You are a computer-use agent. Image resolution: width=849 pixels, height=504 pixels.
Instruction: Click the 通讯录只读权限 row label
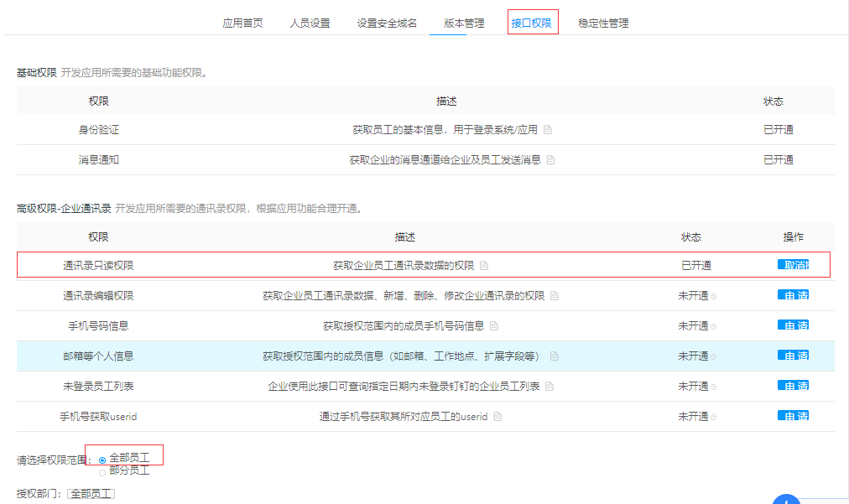[98, 265]
